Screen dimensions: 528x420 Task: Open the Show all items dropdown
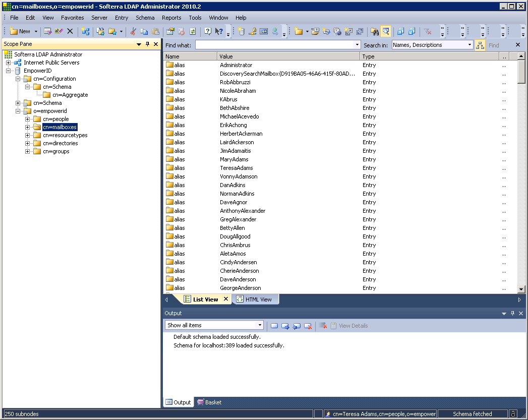(260, 325)
